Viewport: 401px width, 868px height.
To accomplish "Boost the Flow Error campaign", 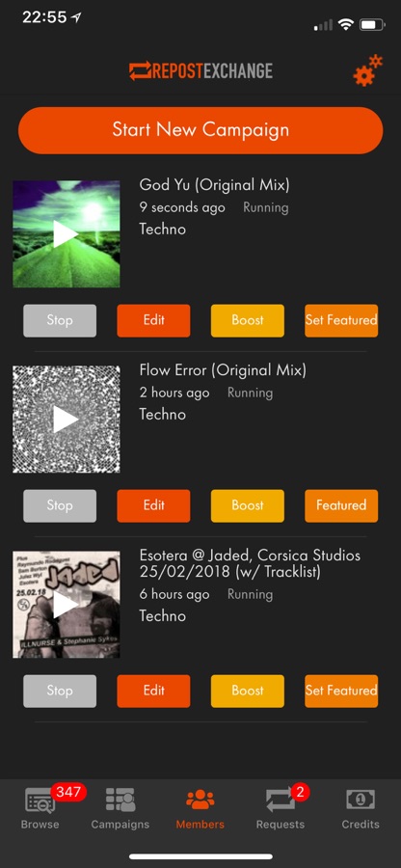I will pos(247,506).
